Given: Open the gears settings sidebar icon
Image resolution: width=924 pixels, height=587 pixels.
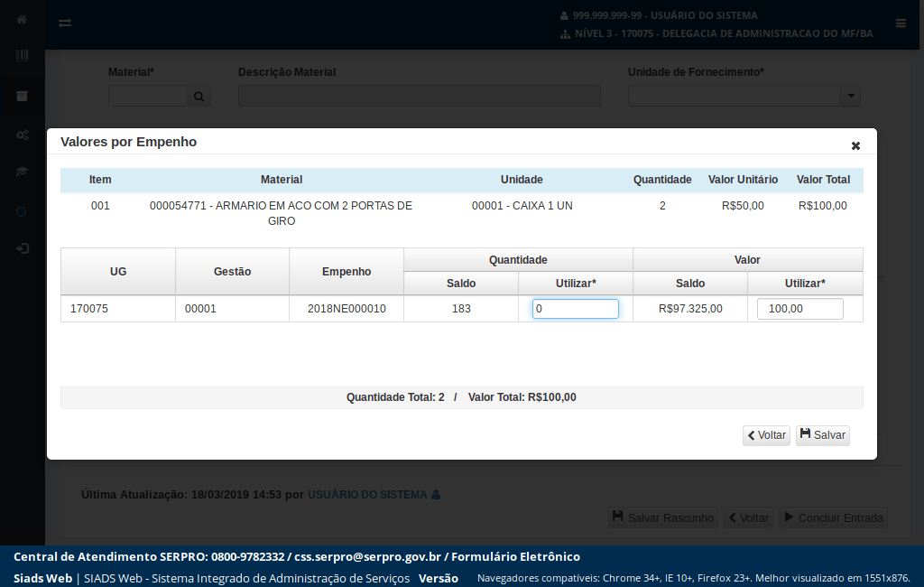Looking at the screenshot, I should 22,135.
